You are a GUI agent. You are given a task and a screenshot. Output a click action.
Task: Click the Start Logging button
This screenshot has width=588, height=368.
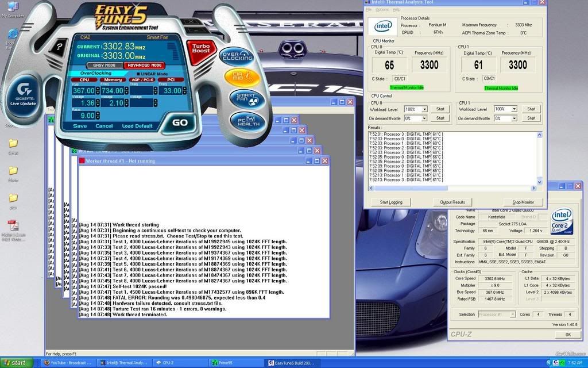tap(390, 202)
